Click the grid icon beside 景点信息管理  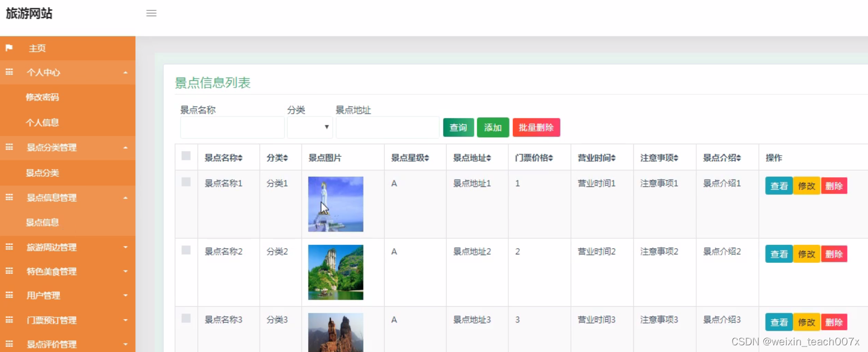pos(9,197)
